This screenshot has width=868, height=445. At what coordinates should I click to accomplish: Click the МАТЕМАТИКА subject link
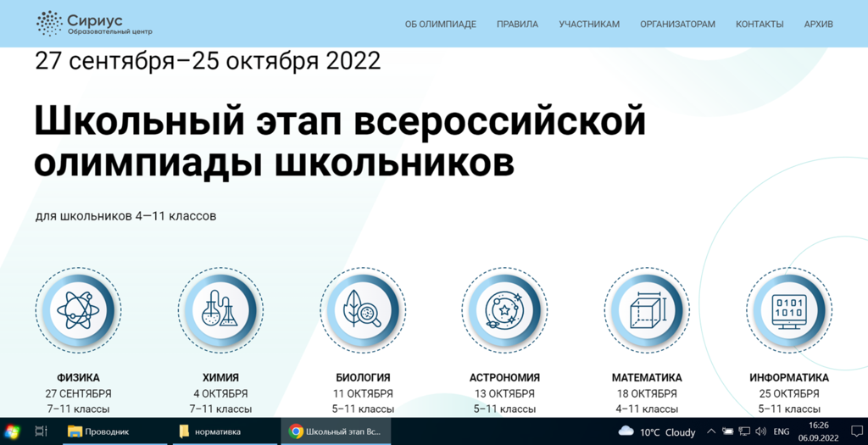[x=647, y=377]
